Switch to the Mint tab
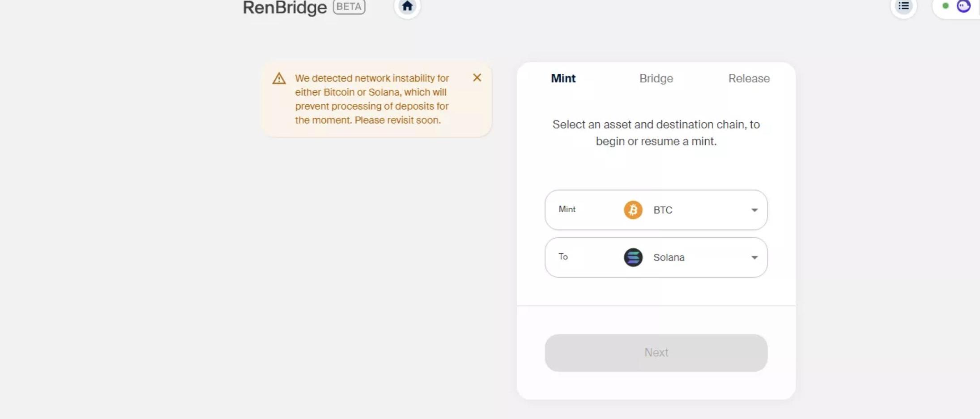 pos(563,78)
